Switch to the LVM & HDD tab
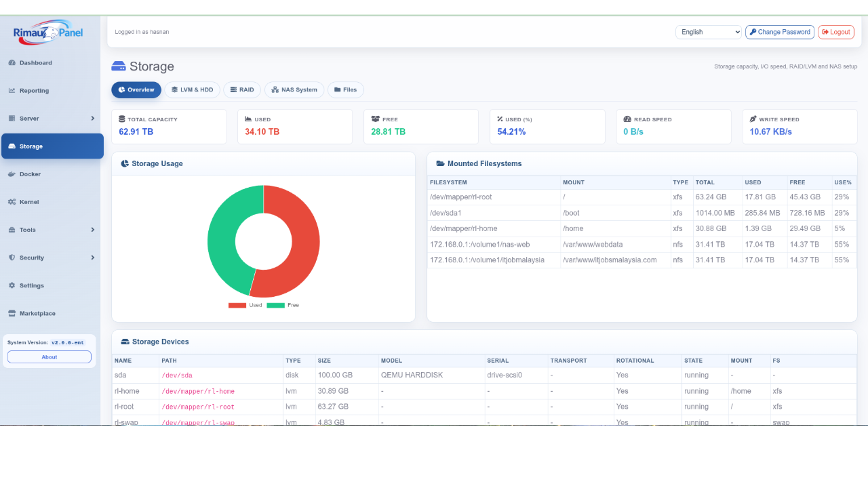The image size is (868, 488). click(x=192, y=89)
